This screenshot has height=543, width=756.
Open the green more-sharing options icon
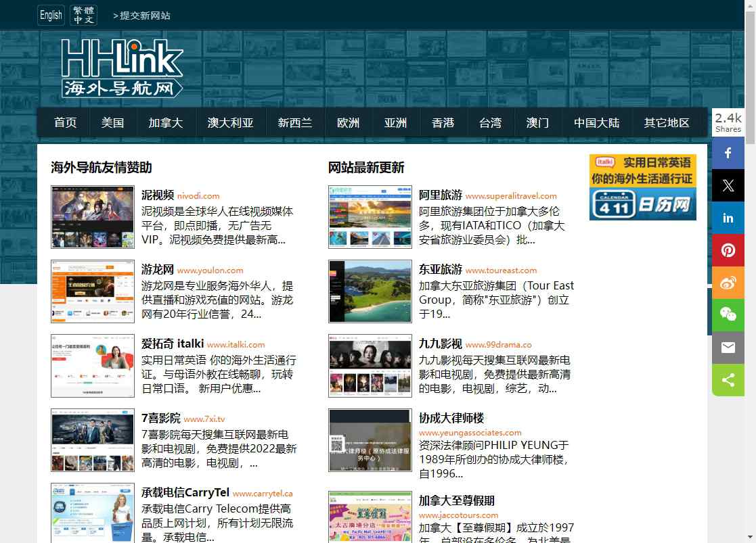point(728,379)
